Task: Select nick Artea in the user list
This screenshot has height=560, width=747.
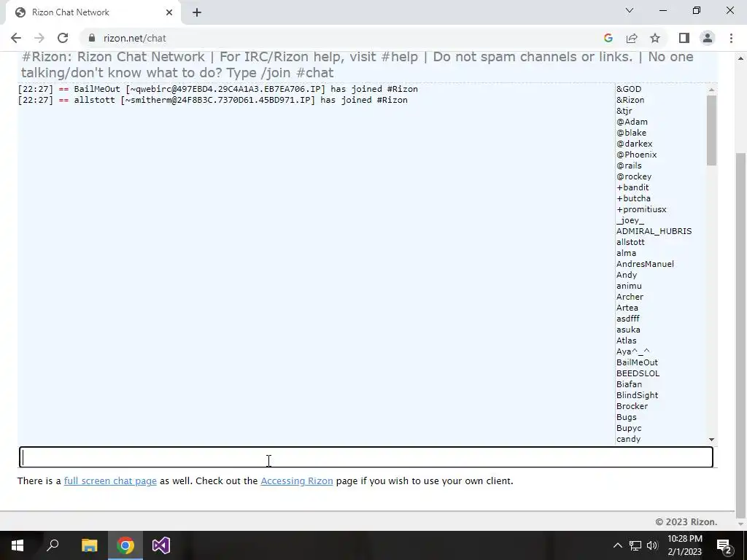Action: click(627, 308)
